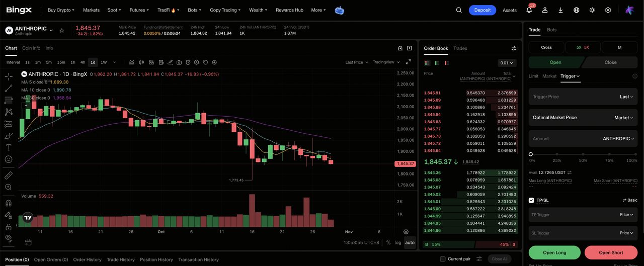Open time axis settings gear
The height and width of the screenshot is (266, 644).
click(x=406, y=232)
